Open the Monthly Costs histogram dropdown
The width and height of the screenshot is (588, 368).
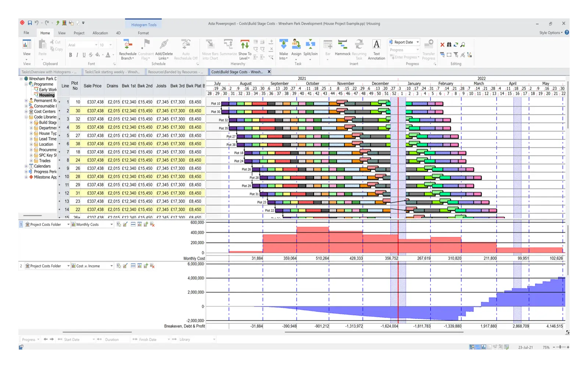coord(111,224)
